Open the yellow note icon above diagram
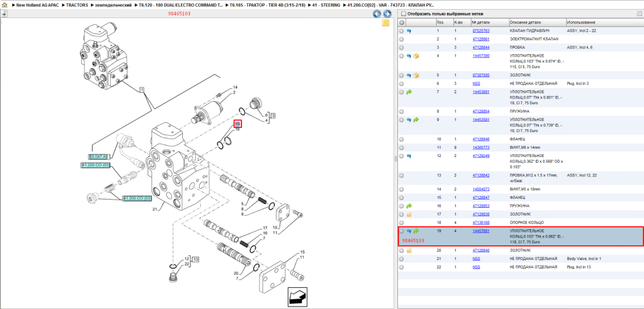Viewport: 644px width, 309px height. pos(386,23)
